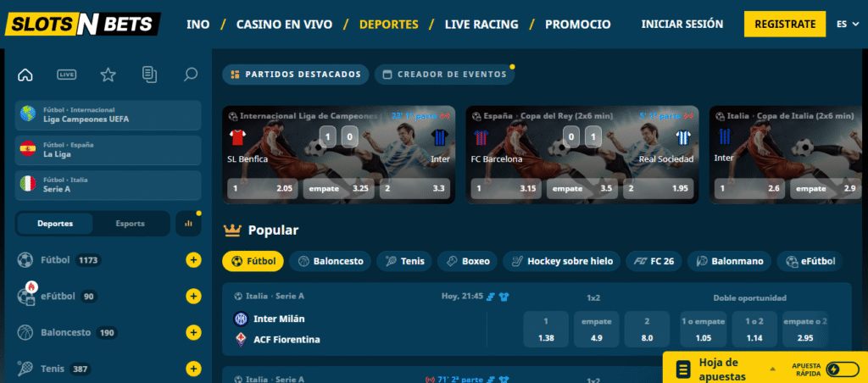Expand the Baloncesto sport category
Viewport: 868px width, 383px height.
pos(193,333)
